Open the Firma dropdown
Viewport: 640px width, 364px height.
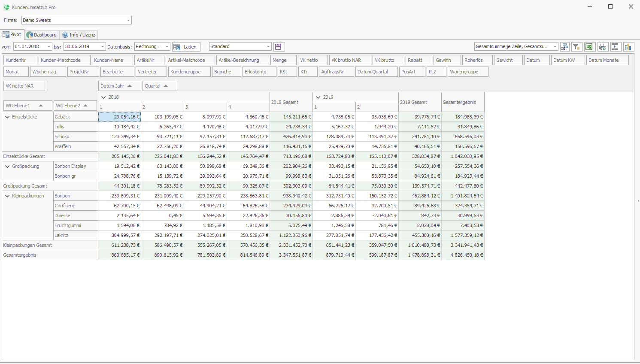coord(128,20)
